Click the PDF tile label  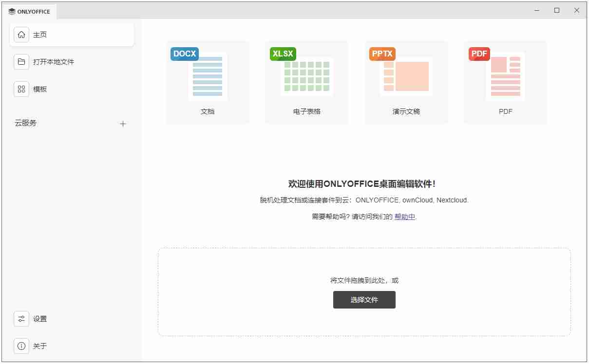(505, 111)
